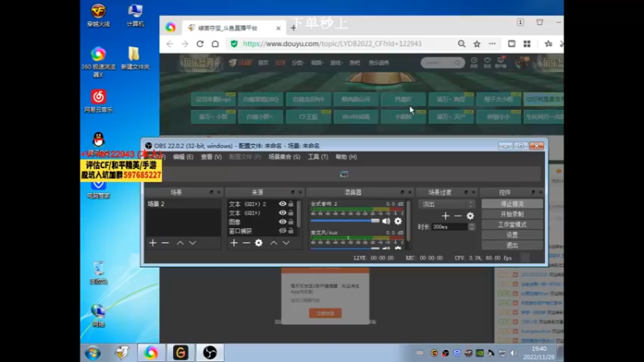Click the browser address bar URL
Image resolution: width=644 pixels, height=362 pixels.
(332, 44)
